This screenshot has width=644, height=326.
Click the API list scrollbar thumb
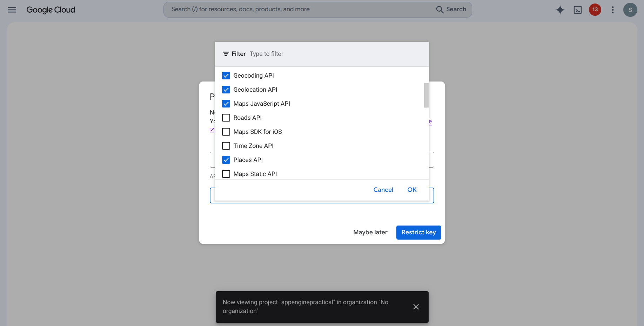click(427, 95)
